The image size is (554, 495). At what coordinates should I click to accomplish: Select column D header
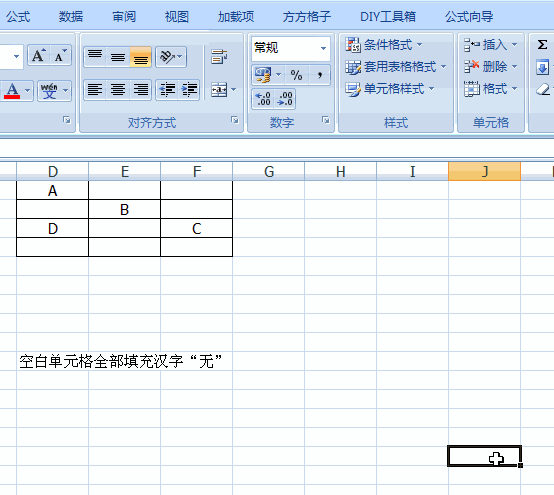[53, 171]
